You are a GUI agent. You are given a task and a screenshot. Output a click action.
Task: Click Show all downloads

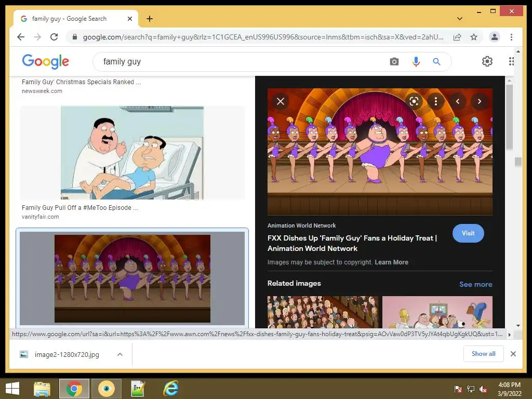(484, 354)
